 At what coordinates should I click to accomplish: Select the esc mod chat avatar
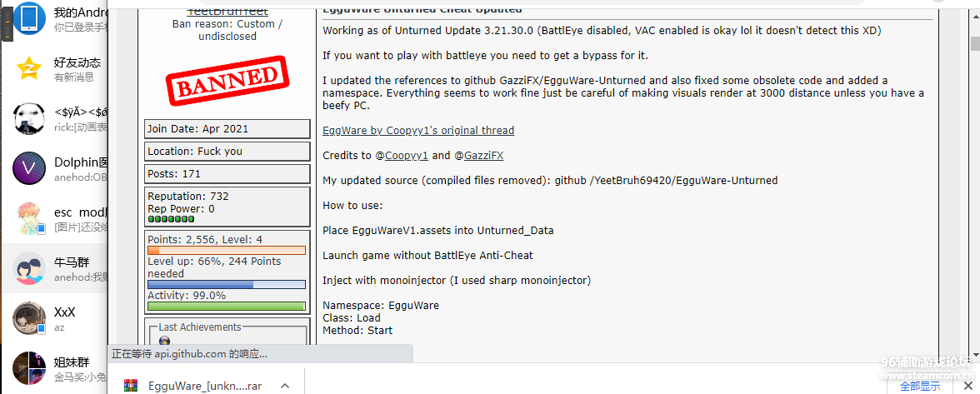click(29, 218)
